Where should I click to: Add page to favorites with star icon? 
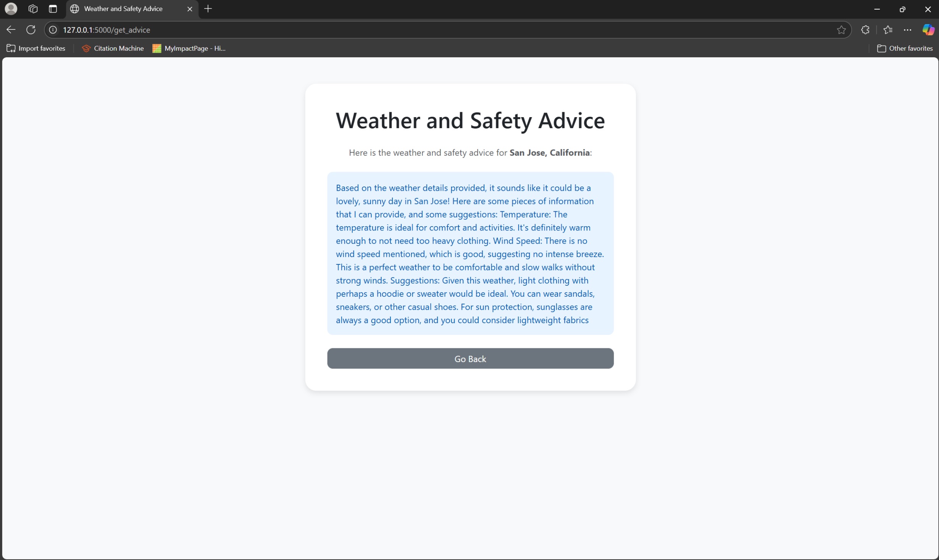[841, 30]
